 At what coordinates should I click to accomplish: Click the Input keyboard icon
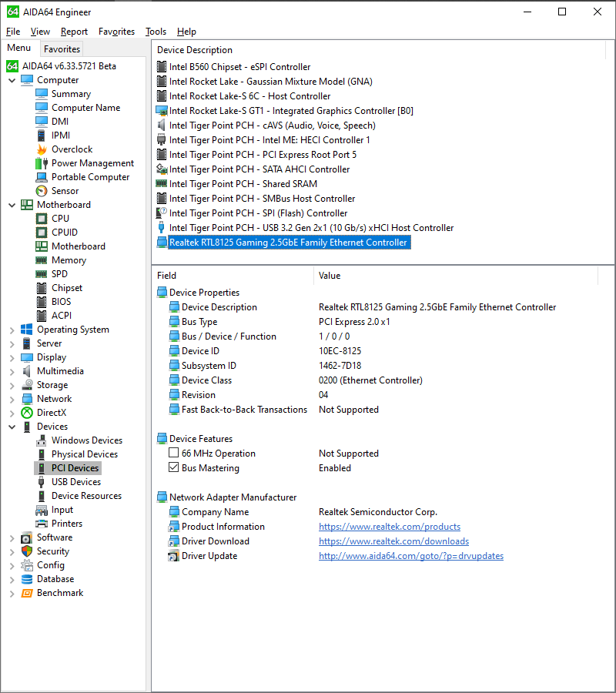point(42,510)
